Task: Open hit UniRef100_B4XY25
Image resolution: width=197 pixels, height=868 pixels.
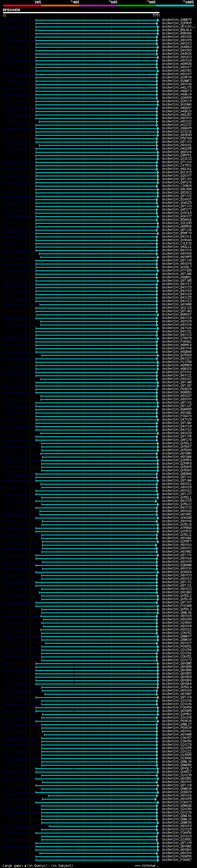Action: pos(177,501)
